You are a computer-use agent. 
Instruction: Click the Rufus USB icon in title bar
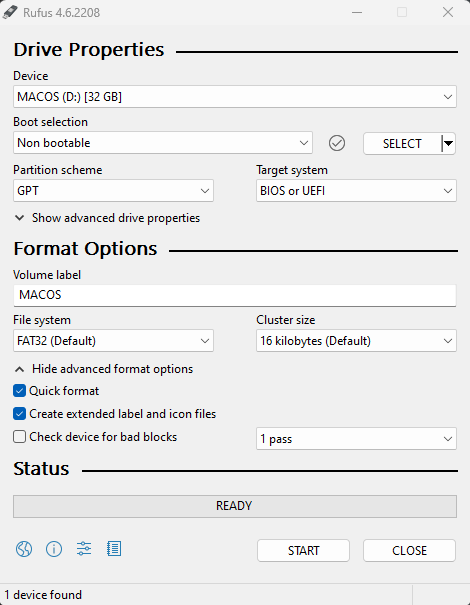coord(10,12)
